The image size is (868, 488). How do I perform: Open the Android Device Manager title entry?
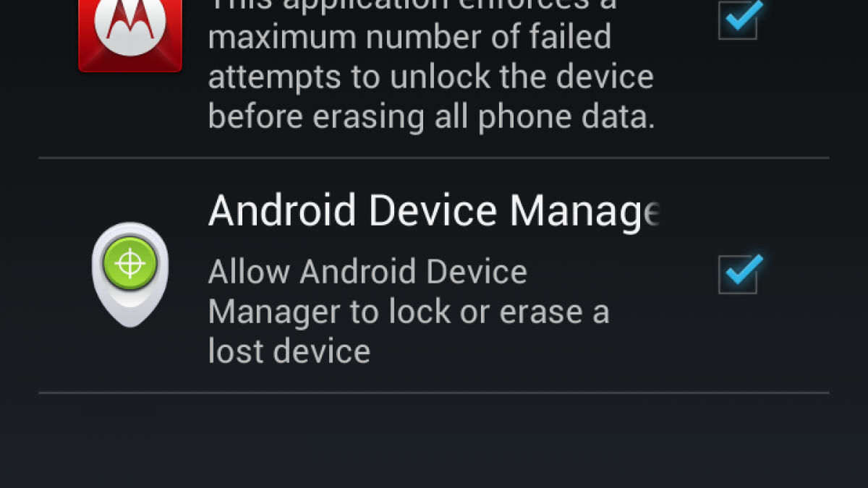pyautogui.click(x=434, y=211)
